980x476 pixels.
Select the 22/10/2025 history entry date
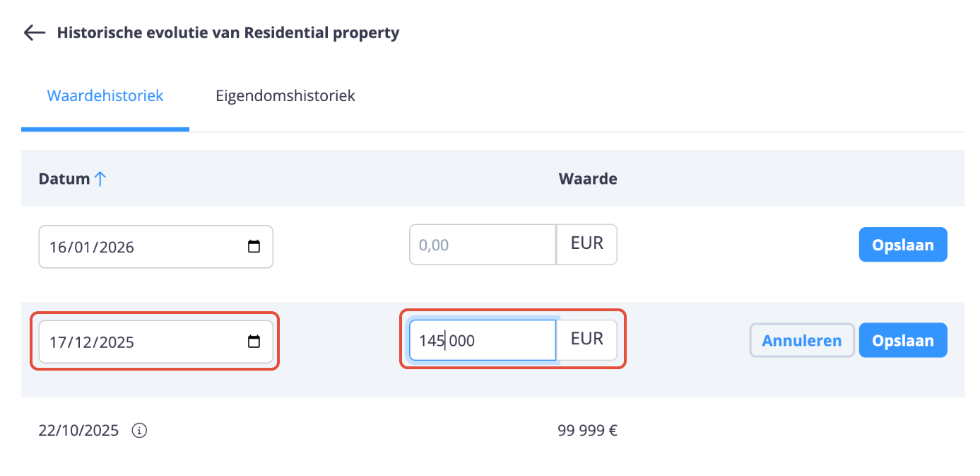(x=78, y=430)
